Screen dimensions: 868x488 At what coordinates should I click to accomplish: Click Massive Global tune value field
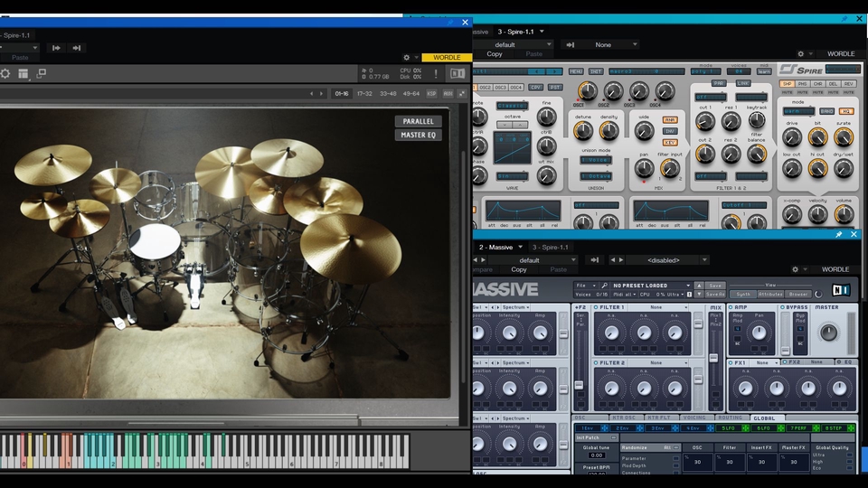click(596, 455)
